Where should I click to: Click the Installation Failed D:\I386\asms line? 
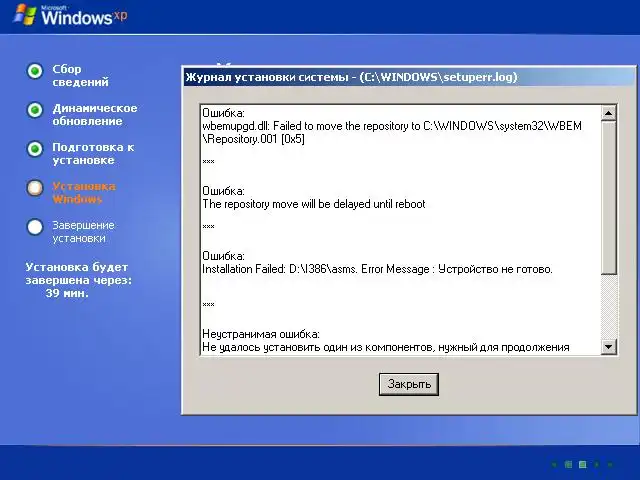point(377,269)
